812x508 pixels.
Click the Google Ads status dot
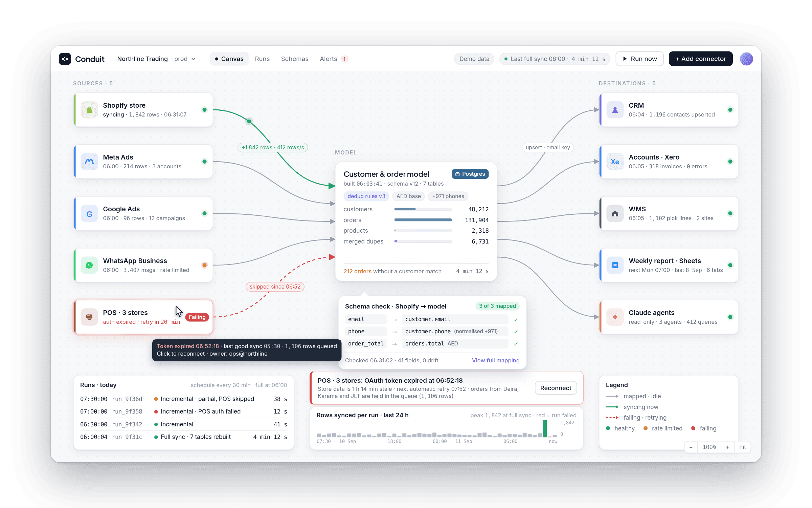pos(204,213)
